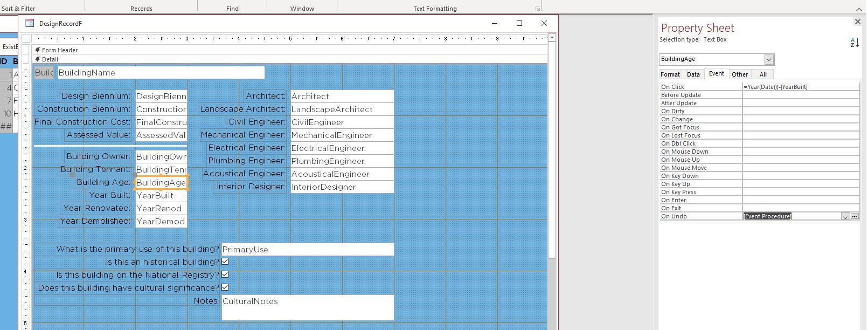
Task: Toggle the cultural significance checkbox
Action: pos(225,287)
